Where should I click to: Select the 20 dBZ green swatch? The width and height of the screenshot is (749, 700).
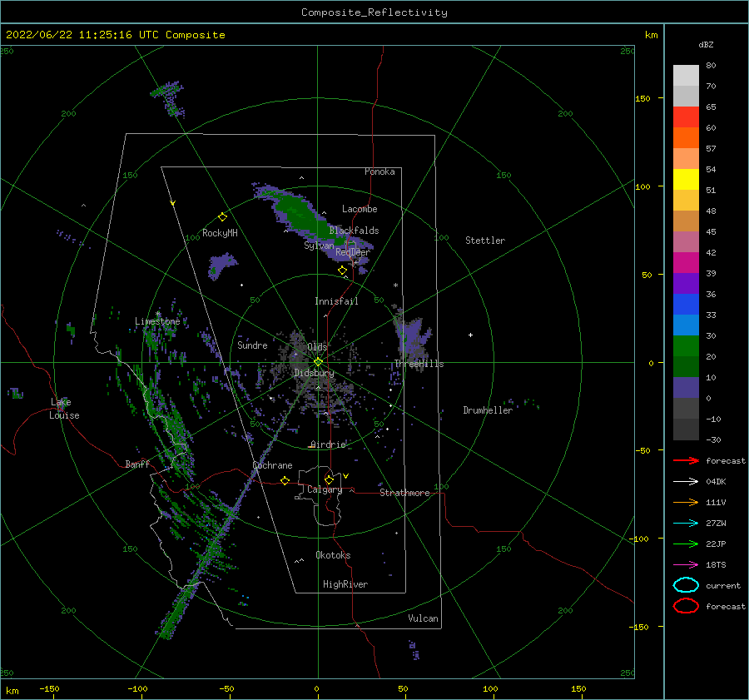[686, 366]
